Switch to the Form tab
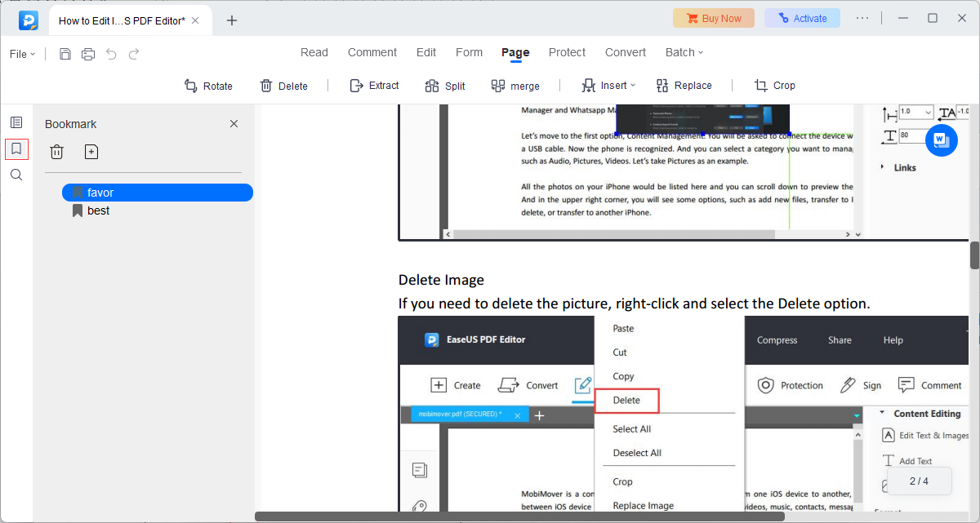Image resolution: width=980 pixels, height=523 pixels. tap(469, 52)
